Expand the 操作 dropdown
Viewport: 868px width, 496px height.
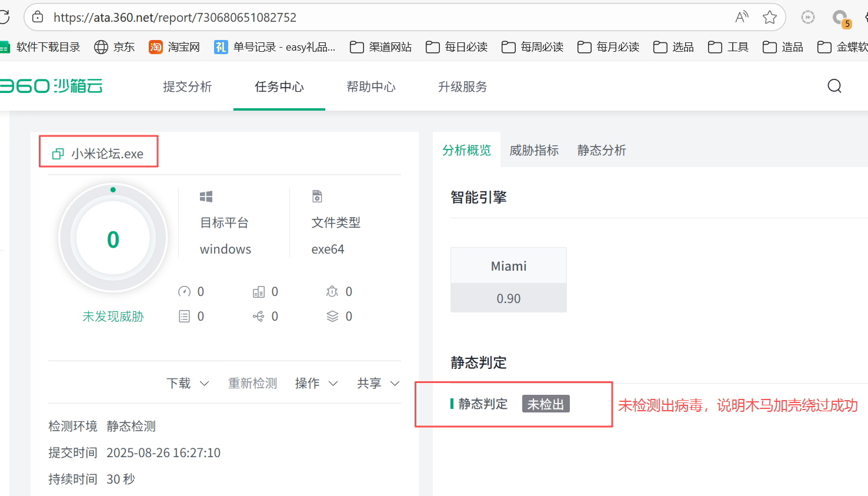tap(316, 384)
